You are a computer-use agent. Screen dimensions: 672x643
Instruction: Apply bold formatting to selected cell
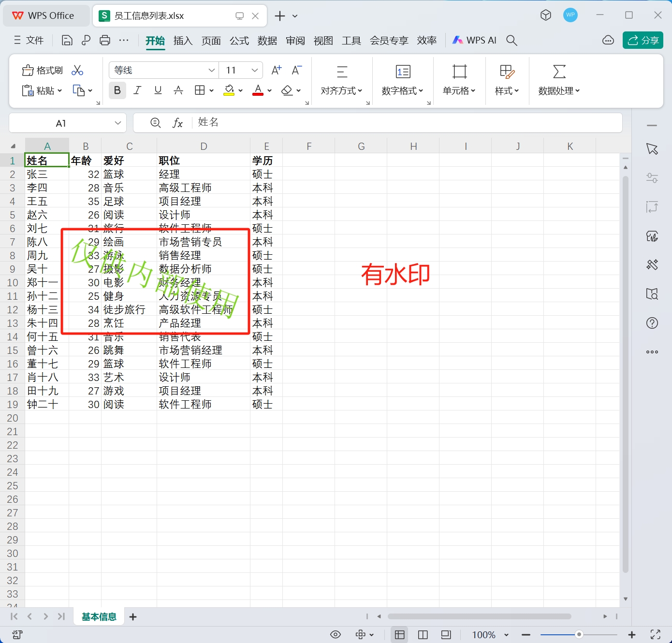tap(117, 90)
